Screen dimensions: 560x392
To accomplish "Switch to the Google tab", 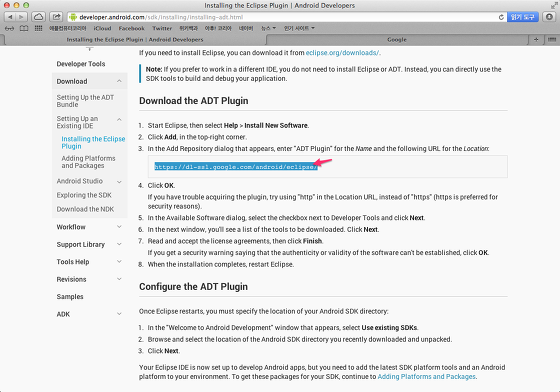I will coord(397,40).
